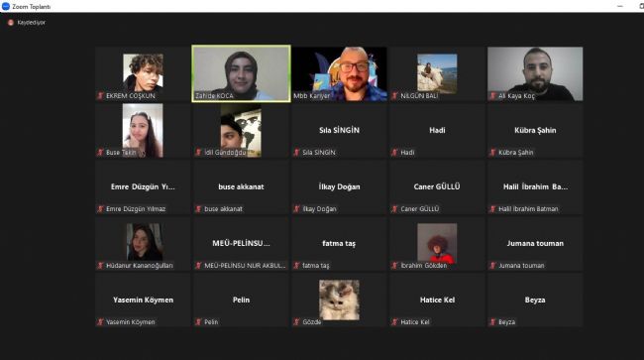Click the large Beyza name text
644x360 pixels.
[x=535, y=300]
